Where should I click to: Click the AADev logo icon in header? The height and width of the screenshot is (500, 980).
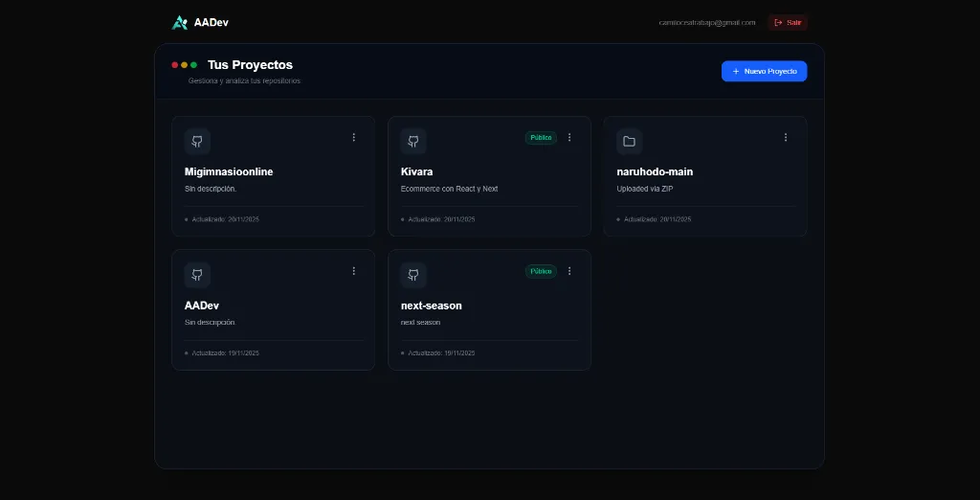[179, 22]
